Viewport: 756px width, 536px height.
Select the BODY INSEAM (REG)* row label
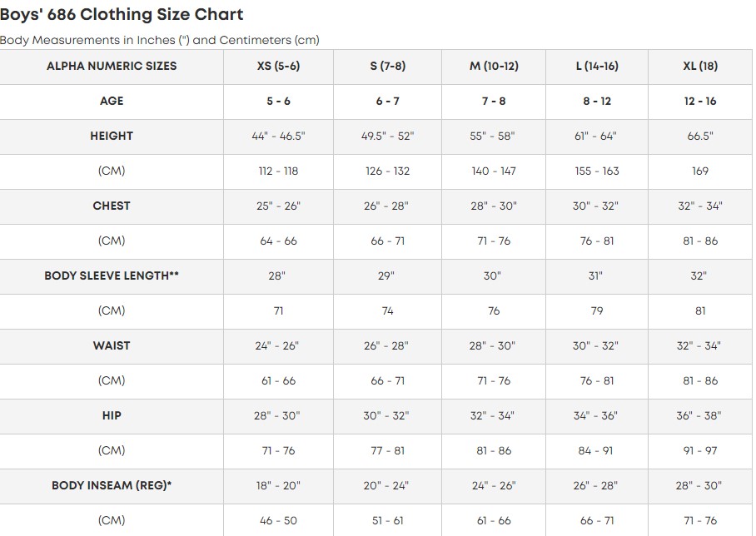click(112, 485)
